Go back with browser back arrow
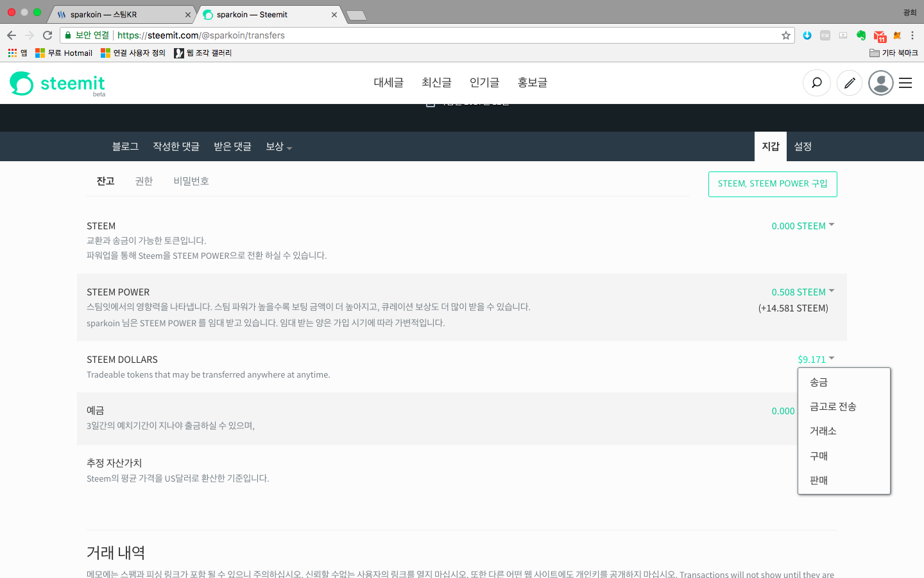This screenshot has height=578, width=924. coord(12,35)
